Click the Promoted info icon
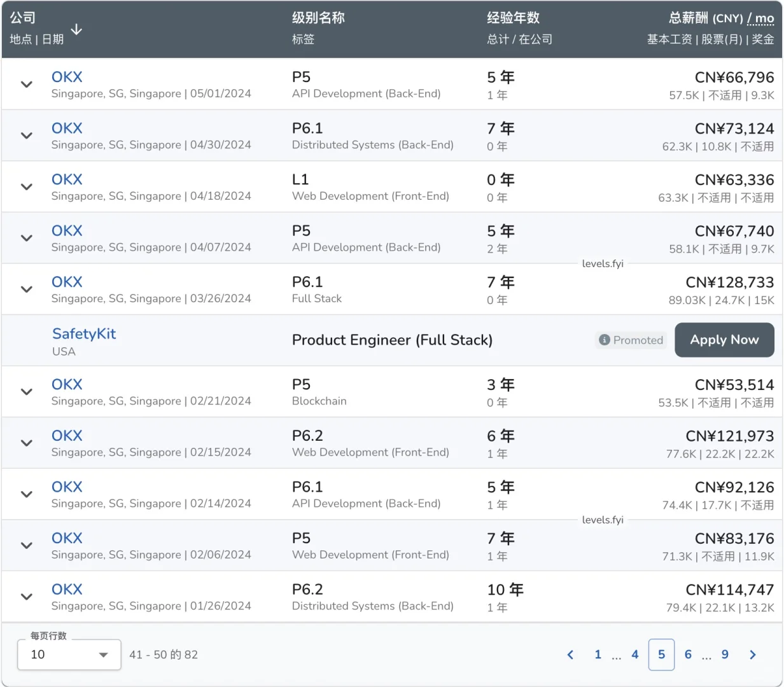784x687 pixels. click(x=605, y=340)
